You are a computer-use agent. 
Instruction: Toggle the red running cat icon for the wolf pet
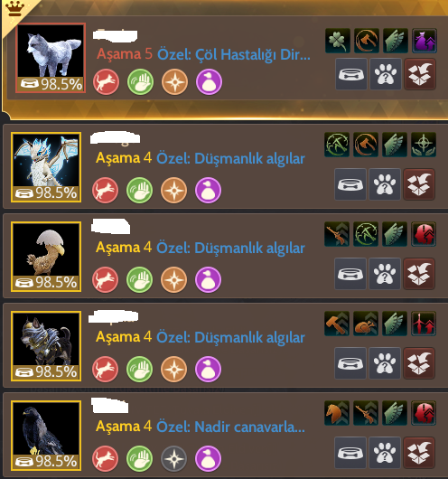[106, 81]
